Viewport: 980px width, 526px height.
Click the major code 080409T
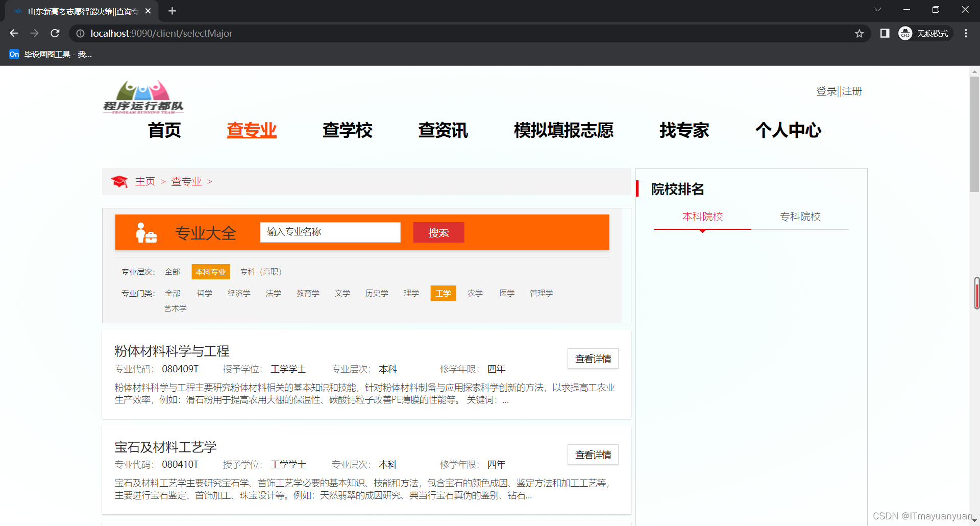point(180,369)
